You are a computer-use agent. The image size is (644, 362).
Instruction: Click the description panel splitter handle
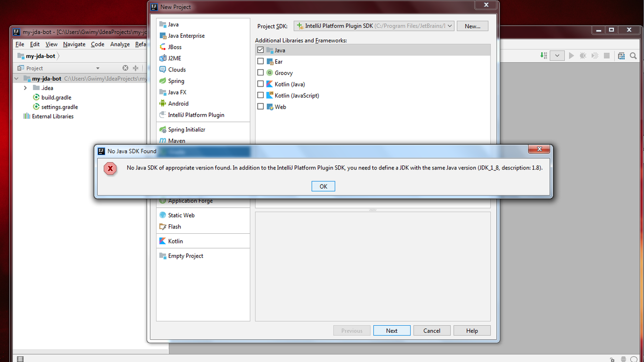(373, 210)
